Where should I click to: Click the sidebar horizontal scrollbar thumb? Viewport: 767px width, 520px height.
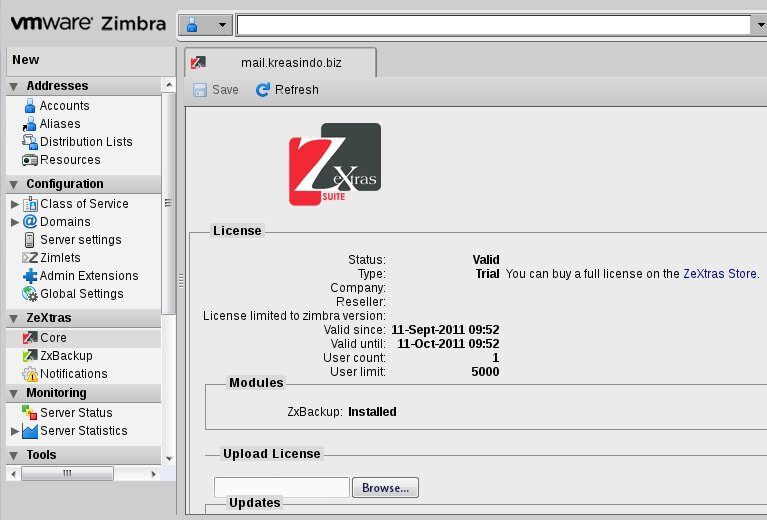click(68, 474)
